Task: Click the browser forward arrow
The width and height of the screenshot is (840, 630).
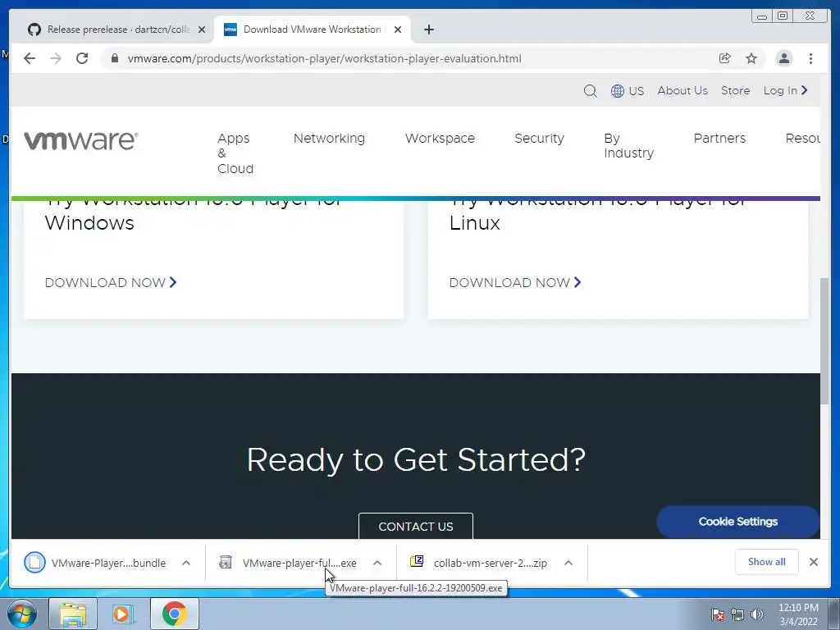Action: coord(56,58)
